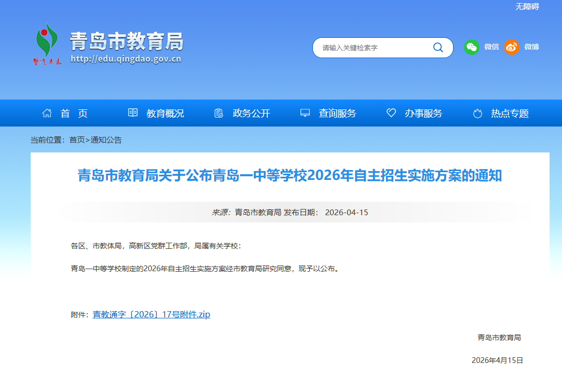
Task: Open the 政务公开 navigation menu
Action: (x=251, y=114)
